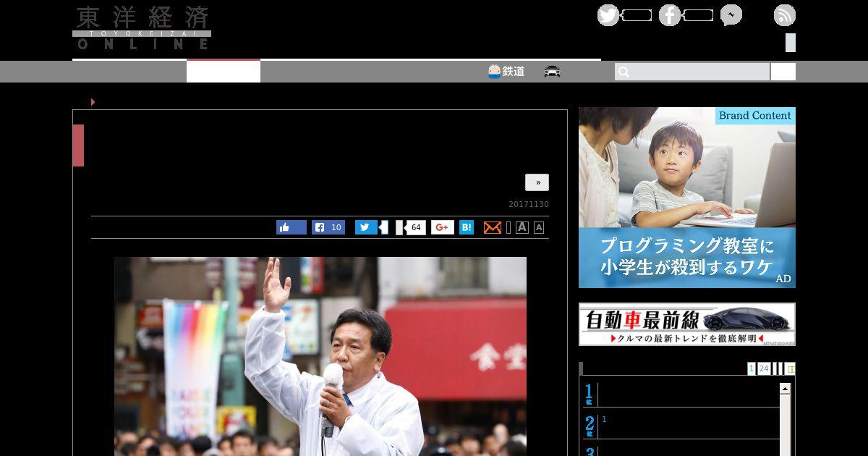Click the Twitter icon in the header
This screenshot has height=456, width=868.
(x=608, y=15)
